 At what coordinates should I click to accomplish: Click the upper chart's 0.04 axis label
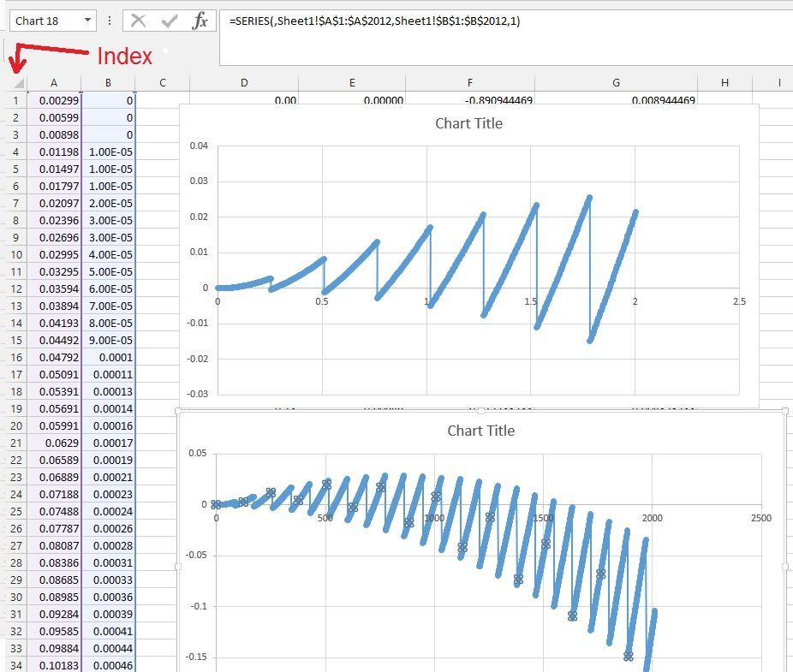pos(199,146)
